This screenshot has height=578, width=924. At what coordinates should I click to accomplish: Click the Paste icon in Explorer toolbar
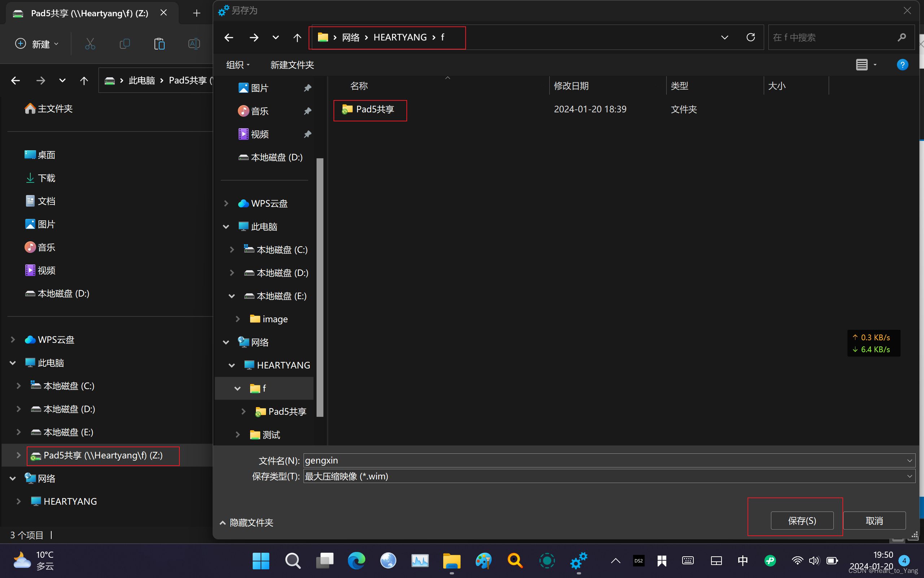click(x=159, y=44)
